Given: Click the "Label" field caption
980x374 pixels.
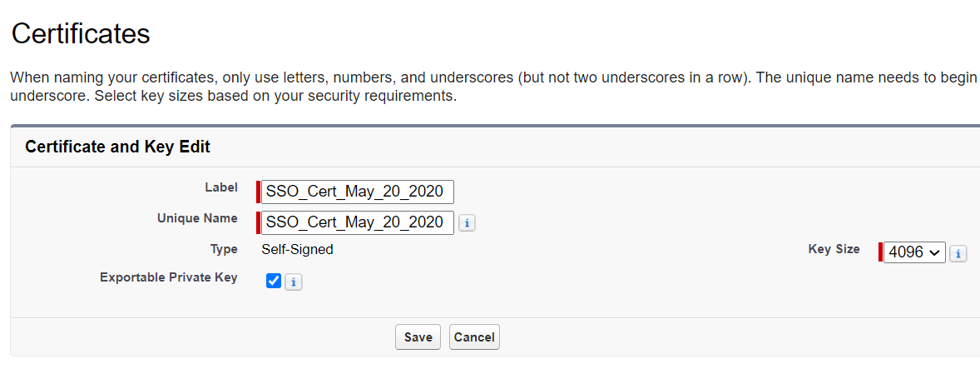Looking at the screenshot, I should click(x=221, y=187).
